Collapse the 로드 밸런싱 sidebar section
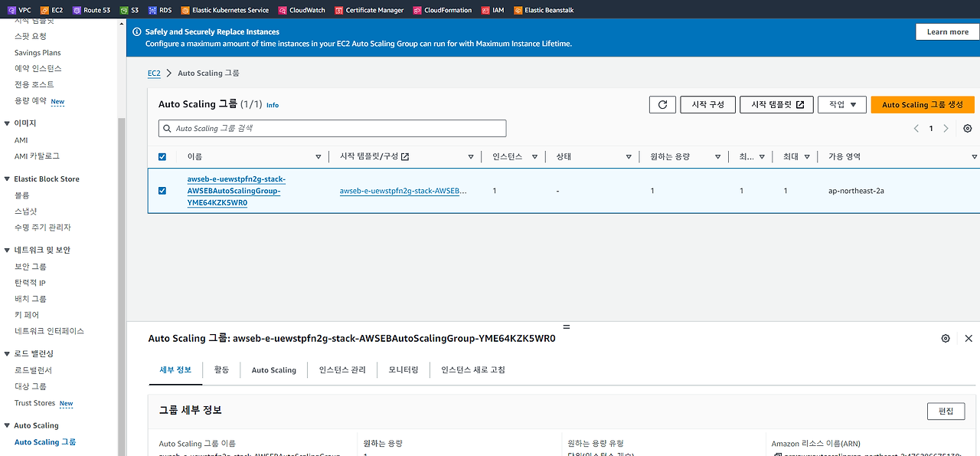This screenshot has height=456, width=980. tap(7, 353)
